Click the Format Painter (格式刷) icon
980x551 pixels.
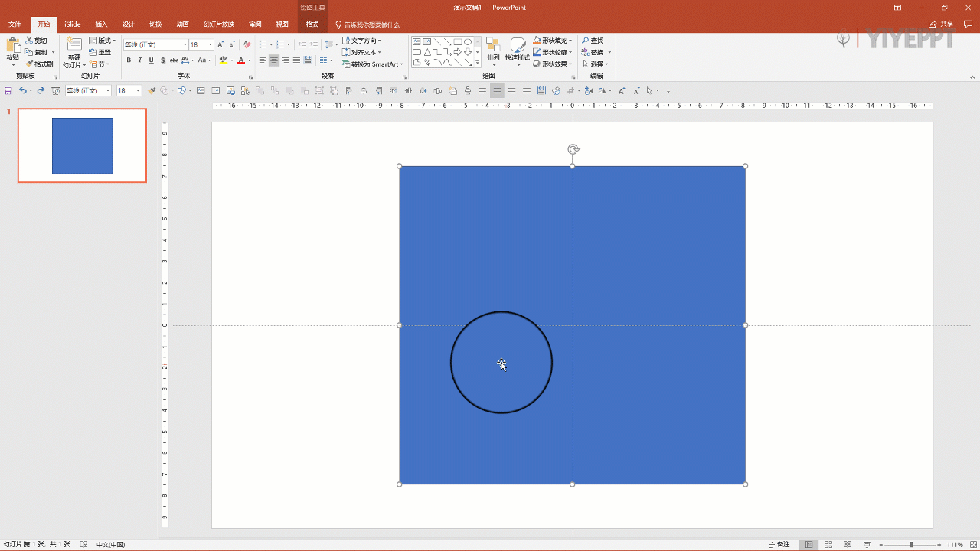point(30,64)
